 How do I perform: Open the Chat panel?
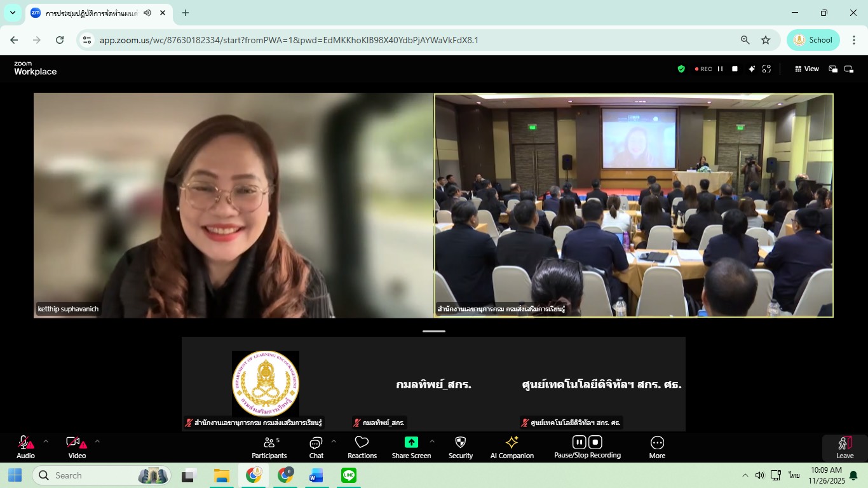pos(316,447)
